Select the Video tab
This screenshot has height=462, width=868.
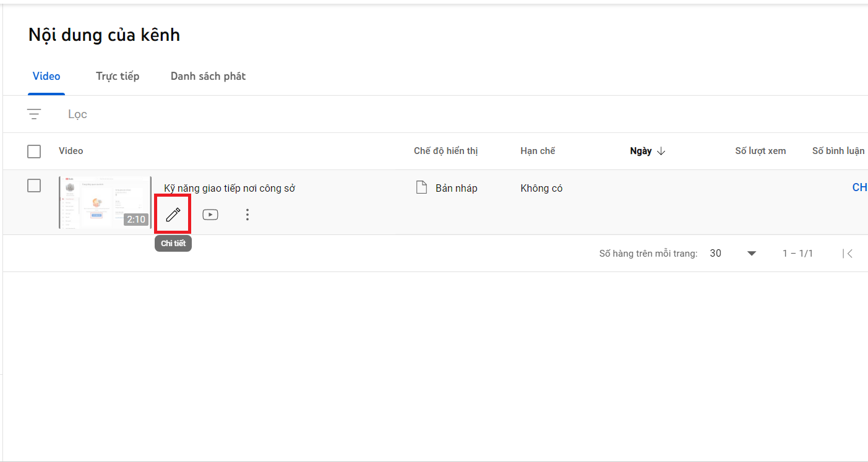[x=46, y=76]
